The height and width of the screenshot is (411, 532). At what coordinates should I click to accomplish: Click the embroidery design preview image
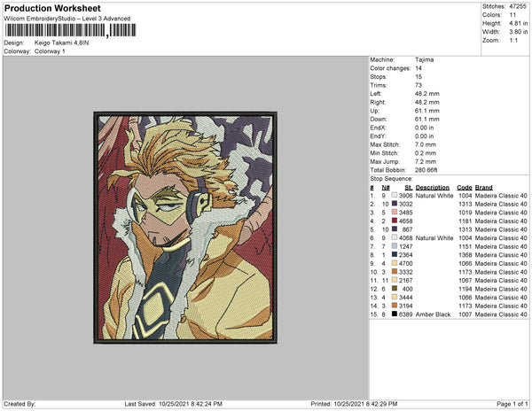point(185,228)
